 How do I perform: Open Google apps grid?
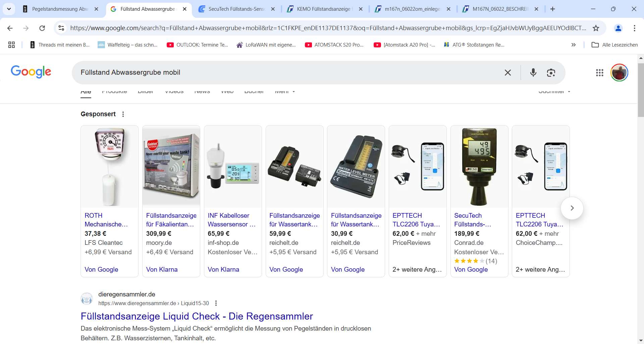599,73
